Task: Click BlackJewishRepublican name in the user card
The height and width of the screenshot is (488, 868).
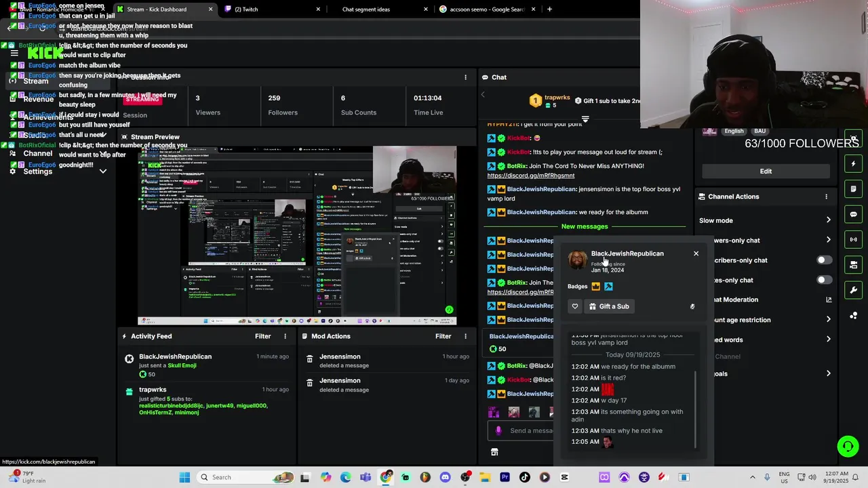Action: coord(627,253)
